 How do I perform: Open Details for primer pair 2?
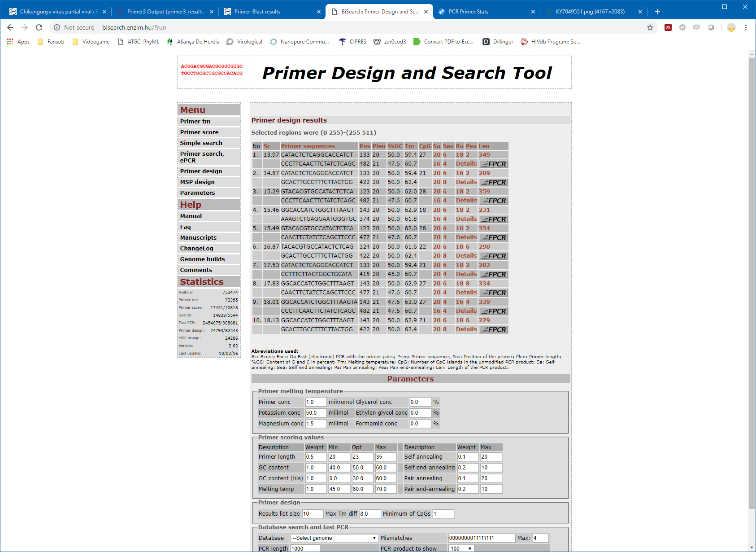[x=466, y=182]
